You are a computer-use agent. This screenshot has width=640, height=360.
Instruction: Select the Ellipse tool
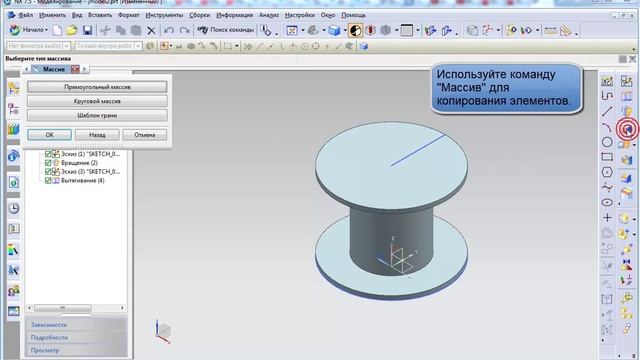[607, 202]
